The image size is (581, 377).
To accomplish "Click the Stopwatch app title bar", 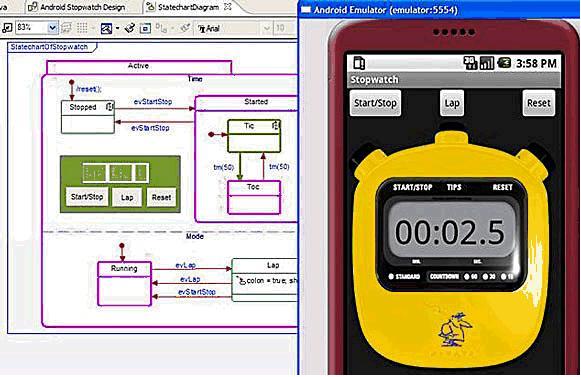I will [x=454, y=80].
